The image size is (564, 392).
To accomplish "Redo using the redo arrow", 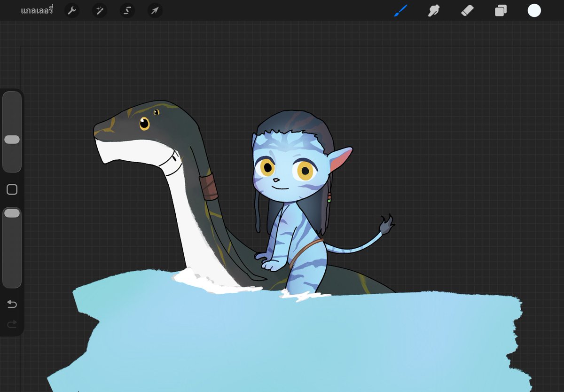I will coord(12,324).
